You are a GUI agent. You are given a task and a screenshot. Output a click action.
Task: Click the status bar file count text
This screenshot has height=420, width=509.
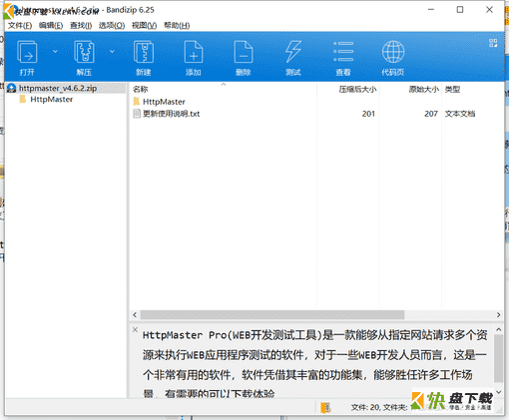coord(379,407)
